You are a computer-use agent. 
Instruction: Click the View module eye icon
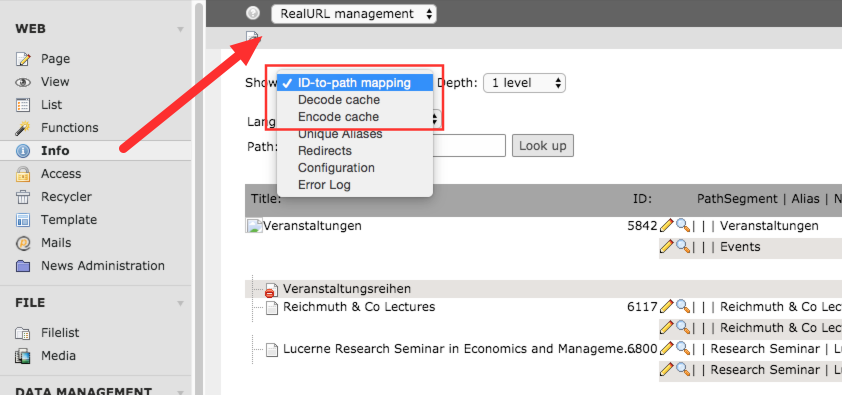[x=23, y=82]
